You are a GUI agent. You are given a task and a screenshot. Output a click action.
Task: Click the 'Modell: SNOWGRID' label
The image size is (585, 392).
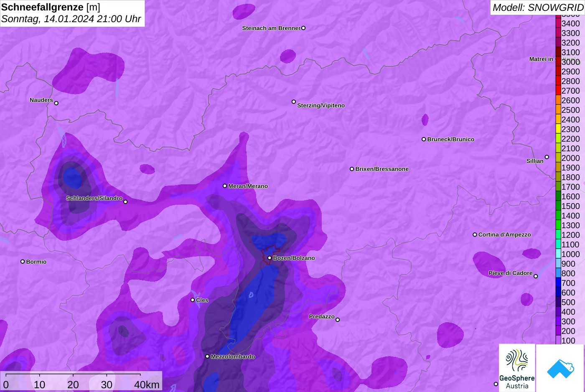click(x=538, y=8)
